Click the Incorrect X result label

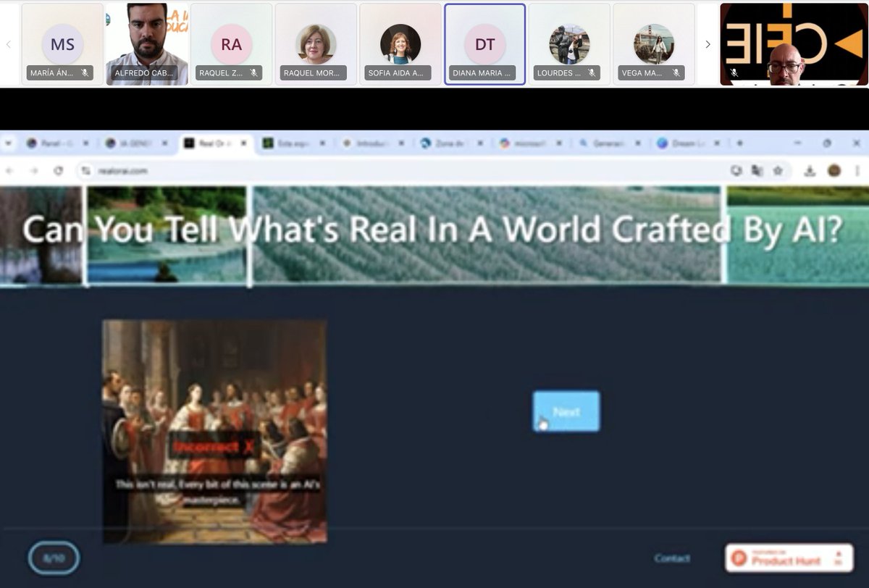pyautogui.click(x=214, y=447)
